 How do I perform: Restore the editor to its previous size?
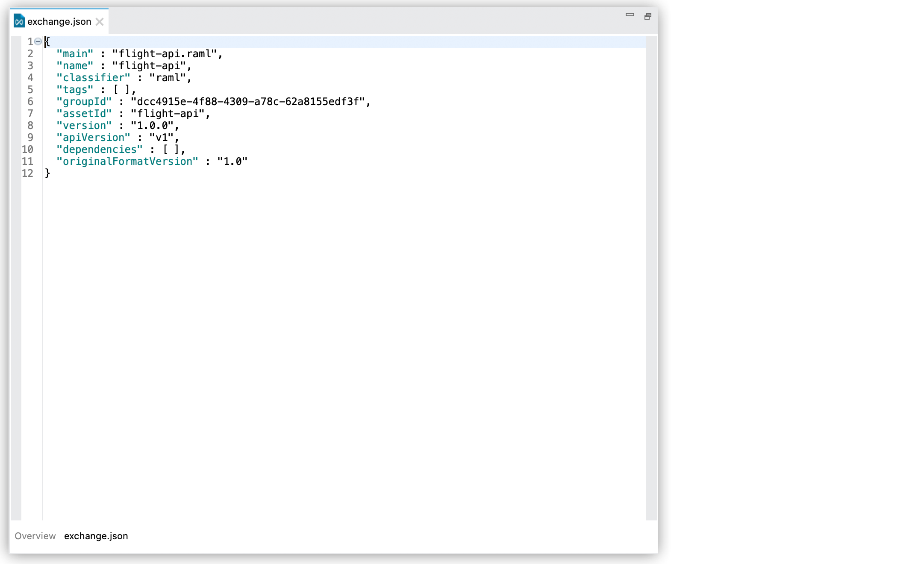pos(648,16)
